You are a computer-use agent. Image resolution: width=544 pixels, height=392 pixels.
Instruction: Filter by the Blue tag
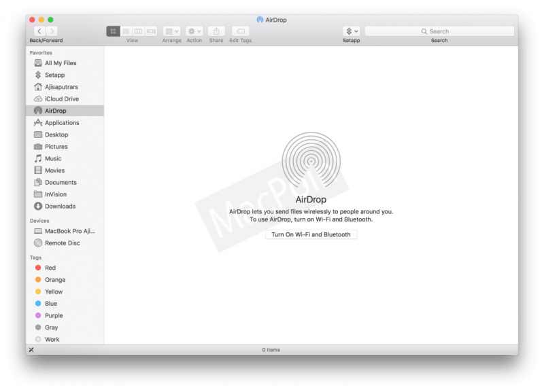[65, 304]
